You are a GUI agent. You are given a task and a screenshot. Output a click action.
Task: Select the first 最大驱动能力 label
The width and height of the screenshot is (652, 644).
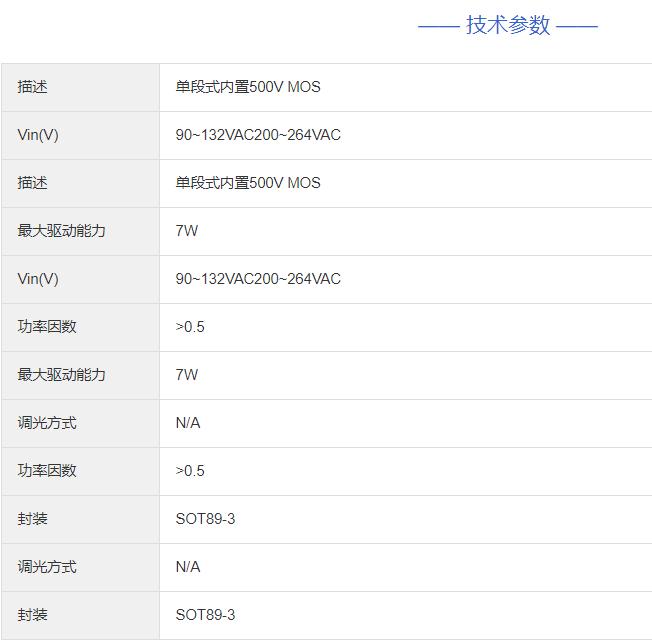pyautogui.click(x=61, y=231)
